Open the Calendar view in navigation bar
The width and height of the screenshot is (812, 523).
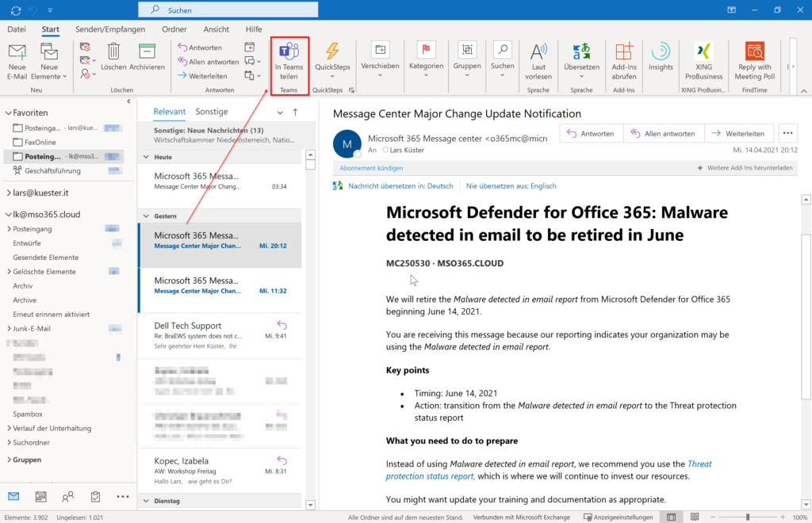tap(41, 497)
